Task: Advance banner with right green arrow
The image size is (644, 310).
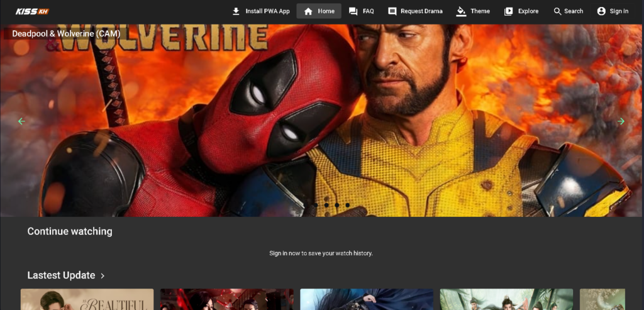Action: pyautogui.click(x=621, y=121)
